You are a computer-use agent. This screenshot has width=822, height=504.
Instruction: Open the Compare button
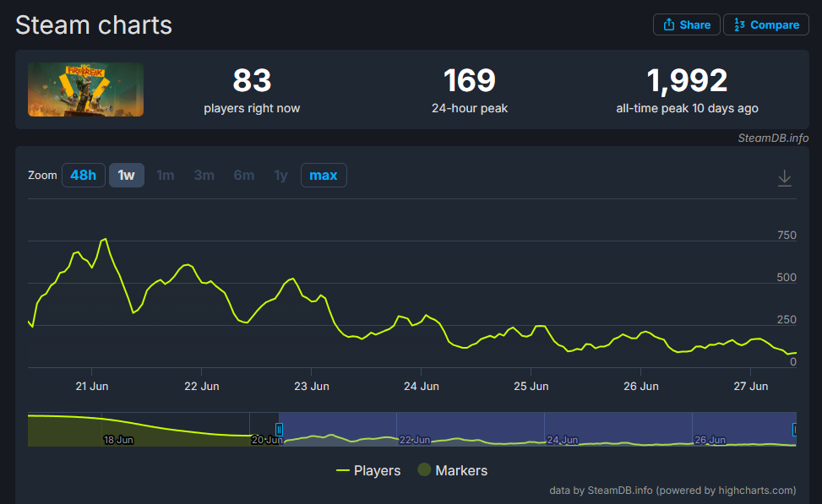click(766, 24)
